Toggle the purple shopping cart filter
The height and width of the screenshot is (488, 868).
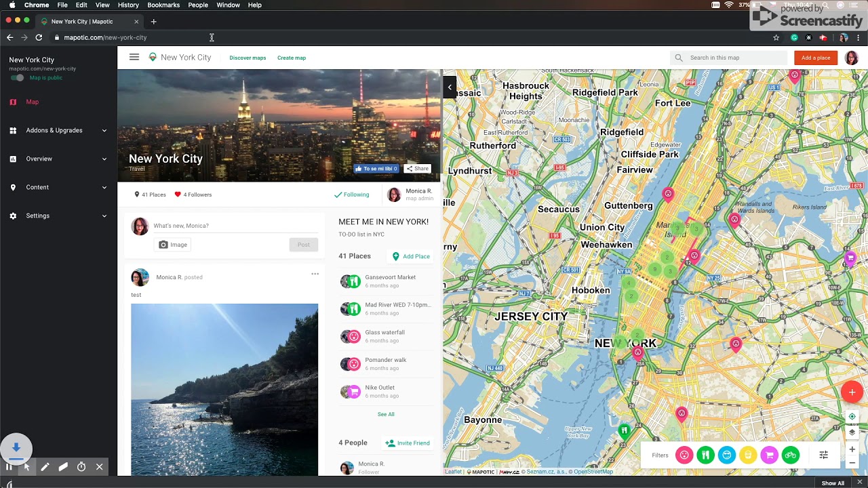769,455
